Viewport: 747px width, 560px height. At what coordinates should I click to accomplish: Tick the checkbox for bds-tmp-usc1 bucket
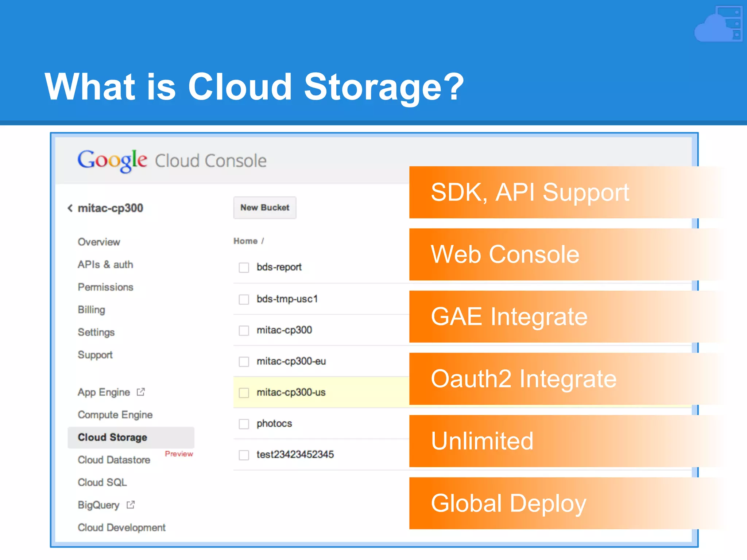(x=244, y=299)
